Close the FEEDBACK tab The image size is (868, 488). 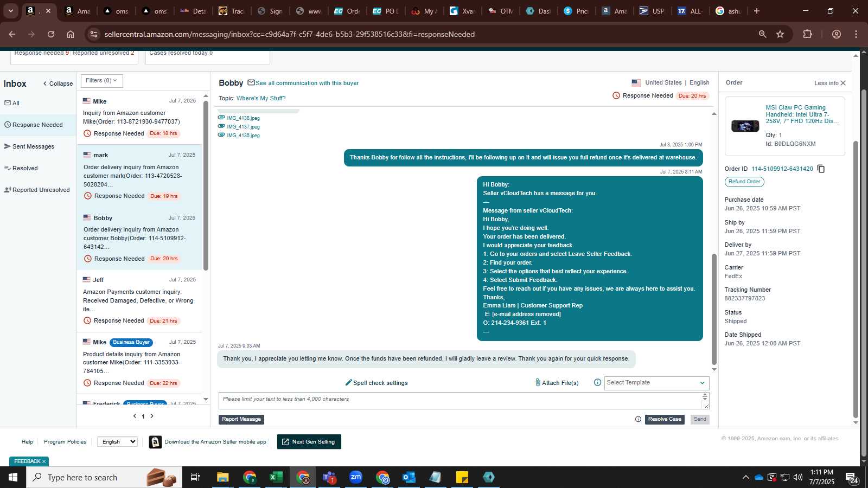44,461
